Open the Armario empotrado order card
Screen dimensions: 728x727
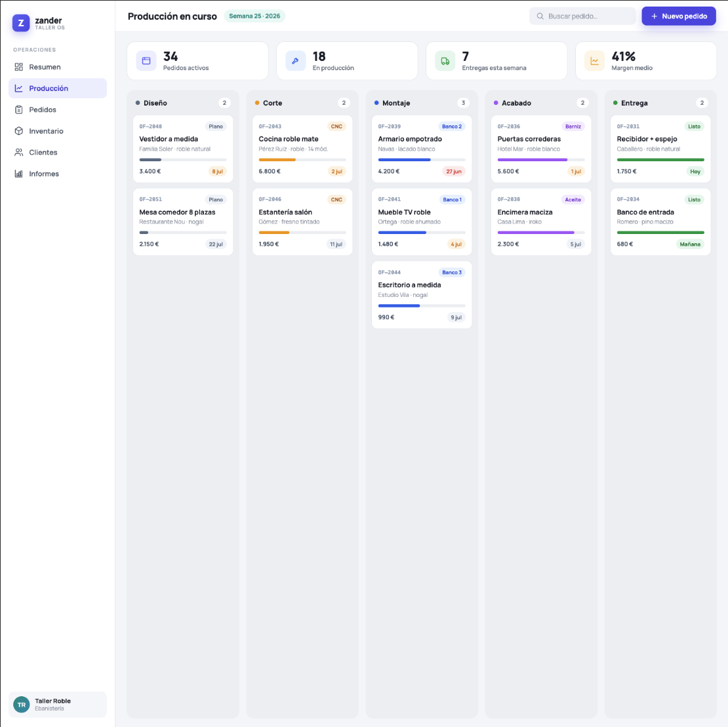coord(422,149)
